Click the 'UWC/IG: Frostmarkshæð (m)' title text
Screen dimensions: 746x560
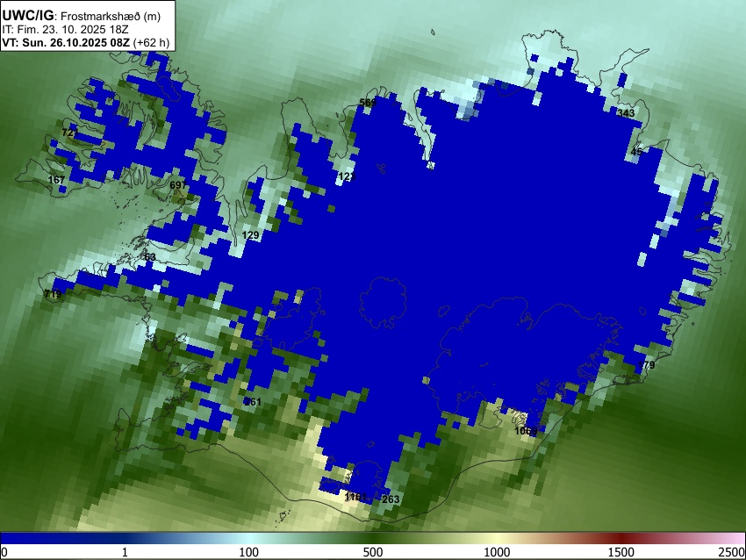[82, 16]
